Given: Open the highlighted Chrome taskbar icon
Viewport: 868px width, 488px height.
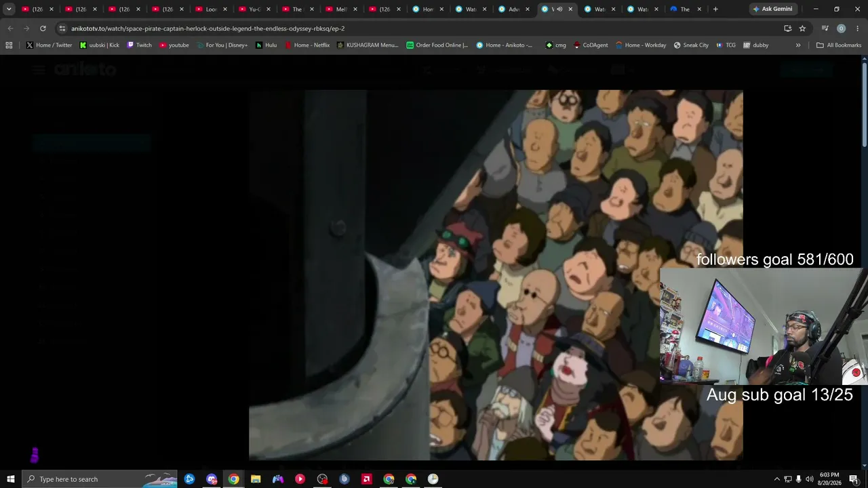Looking at the screenshot, I should point(233,479).
